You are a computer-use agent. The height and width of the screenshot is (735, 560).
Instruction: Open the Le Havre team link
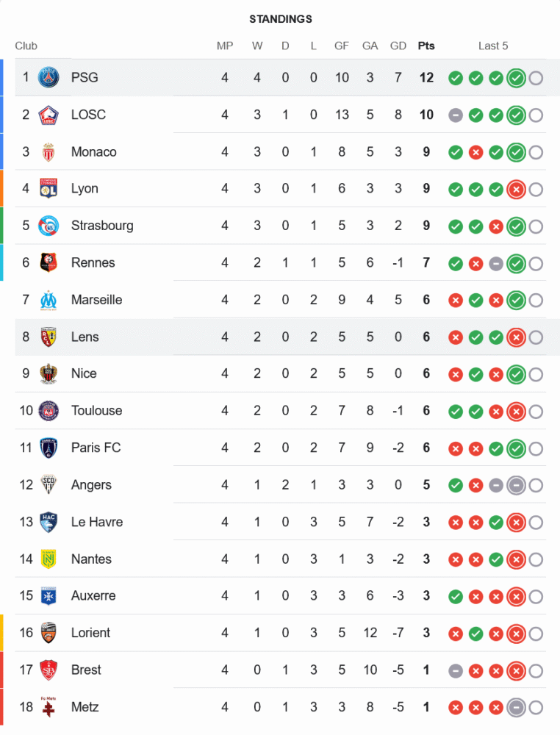97,522
